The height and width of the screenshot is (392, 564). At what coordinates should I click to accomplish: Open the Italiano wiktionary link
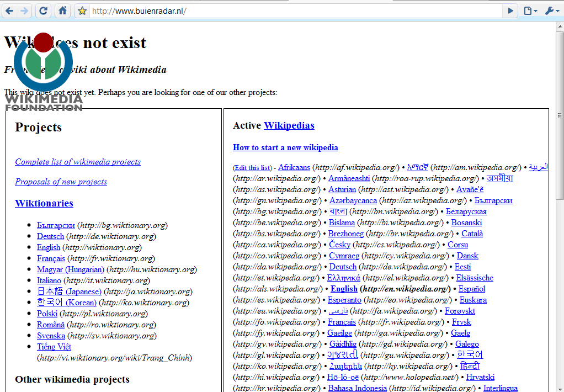click(49, 280)
